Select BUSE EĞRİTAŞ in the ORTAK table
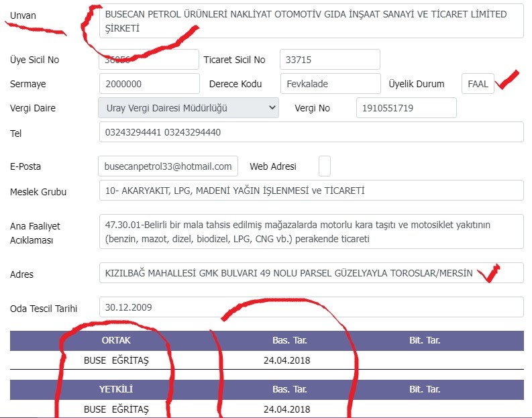The image size is (532, 418). pyautogui.click(x=116, y=360)
